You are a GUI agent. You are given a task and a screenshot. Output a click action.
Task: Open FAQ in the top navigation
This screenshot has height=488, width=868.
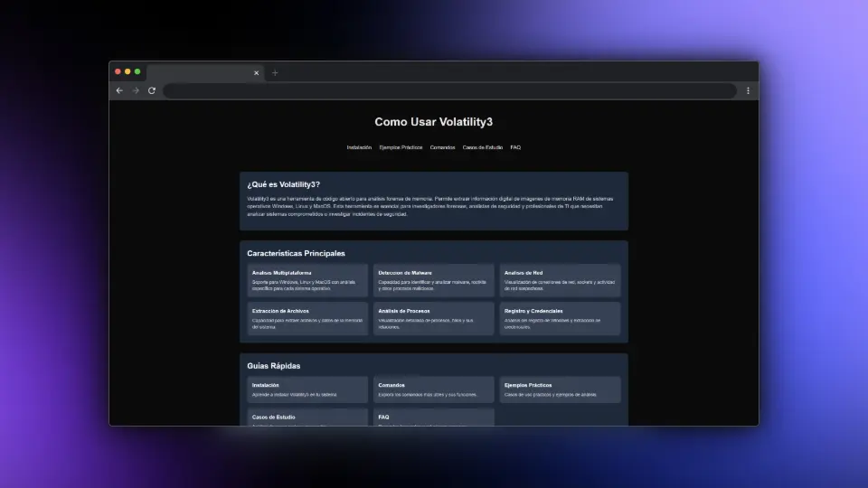coord(515,147)
